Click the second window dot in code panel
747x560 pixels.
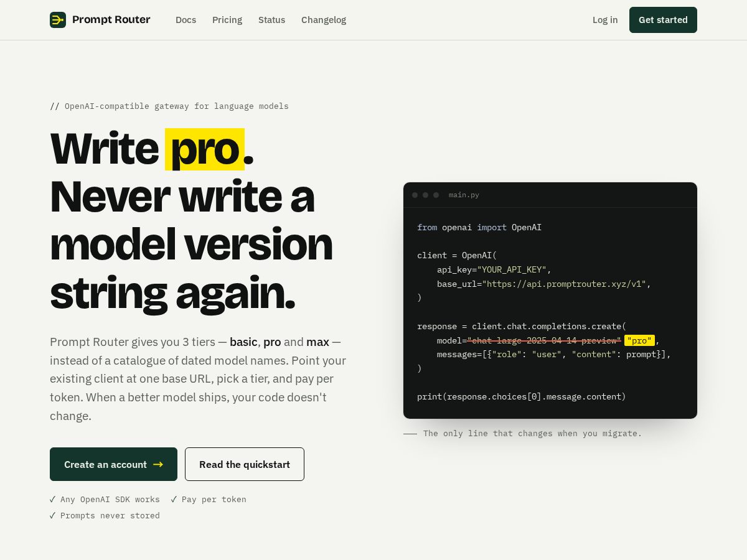pyautogui.click(x=426, y=195)
